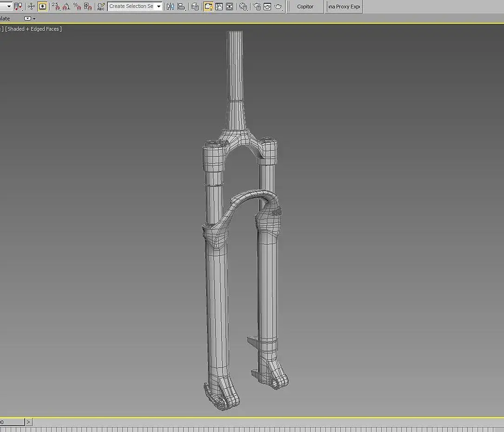Viewport: 504px width, 432px height.
Task: Click the Render Production teapot icon
Action: pyautogui.click(x=278, y=7)
